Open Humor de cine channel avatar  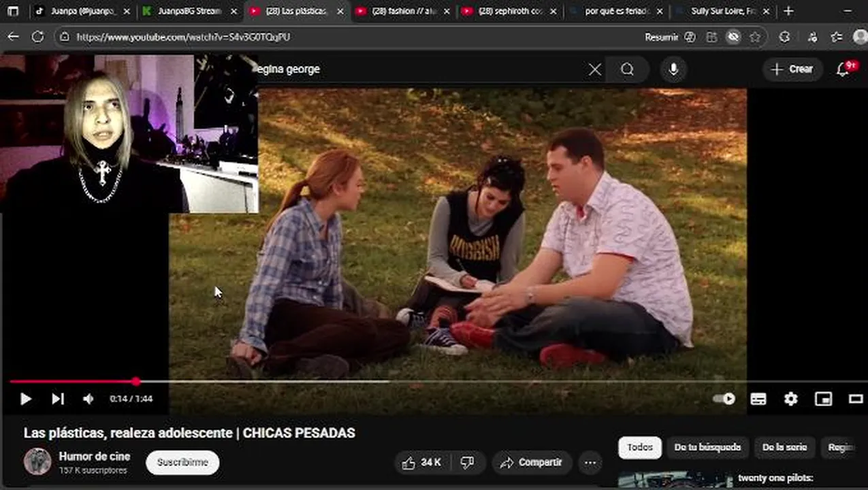pos(37,461)
